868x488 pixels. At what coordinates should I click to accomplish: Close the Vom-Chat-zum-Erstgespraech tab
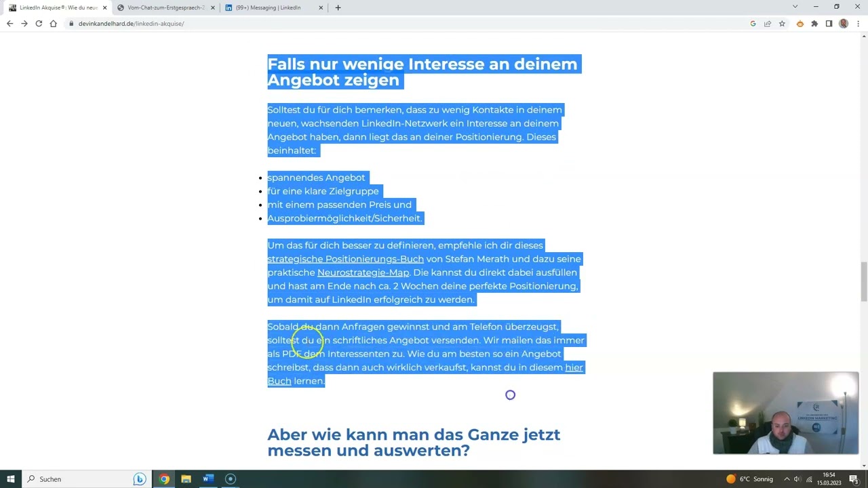(x=212, y=7)
